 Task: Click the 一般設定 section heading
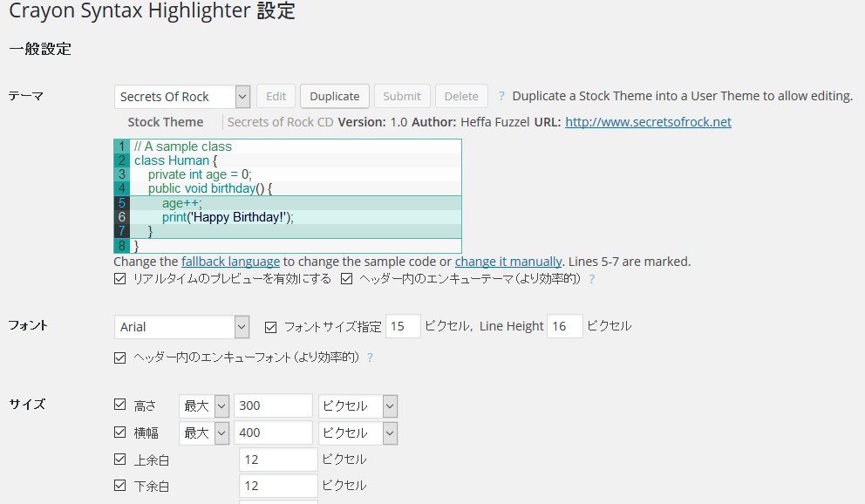40,49
